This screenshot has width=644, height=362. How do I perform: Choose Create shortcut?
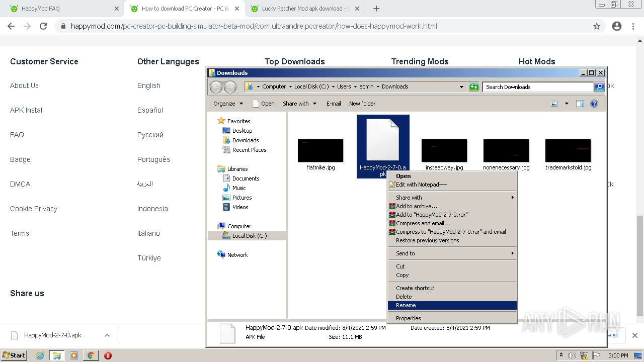click(x=452, y=288)
